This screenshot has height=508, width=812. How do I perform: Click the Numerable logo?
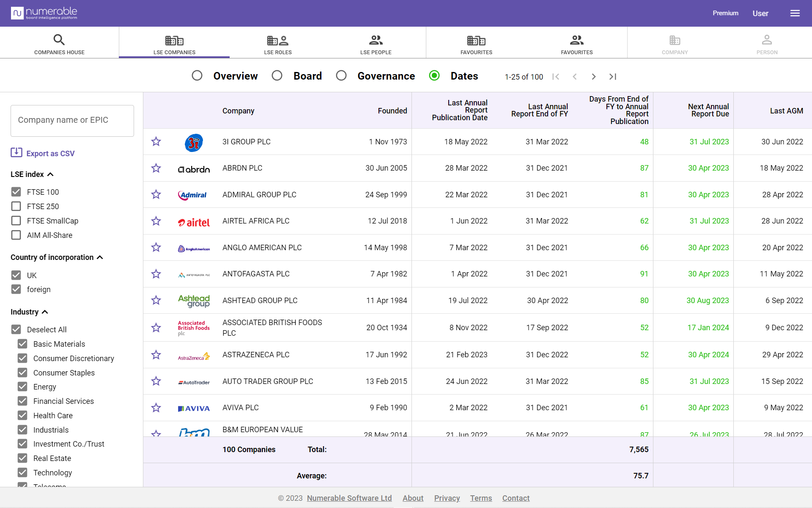coord(44,13)
